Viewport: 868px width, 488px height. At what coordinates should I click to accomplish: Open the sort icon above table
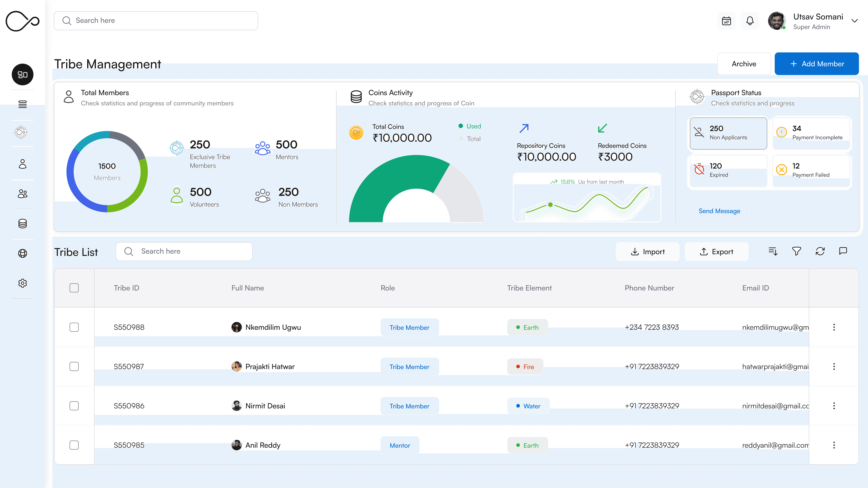pyautogui.click(x=773, y=251)
